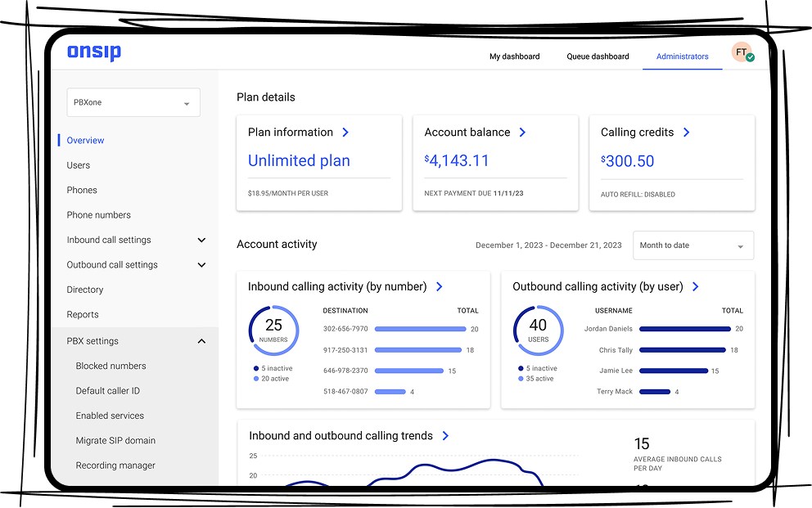Open the PBXone account dropdown
812x508 pixels.
[133, 103]
